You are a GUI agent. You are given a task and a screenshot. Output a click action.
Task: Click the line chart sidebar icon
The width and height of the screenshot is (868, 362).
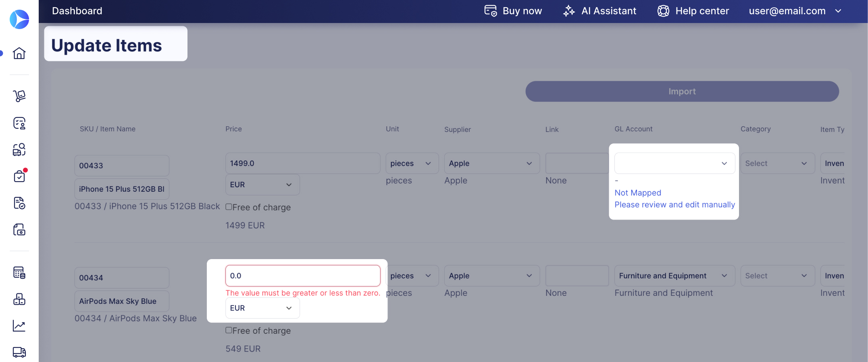click(x=19, y=326)
